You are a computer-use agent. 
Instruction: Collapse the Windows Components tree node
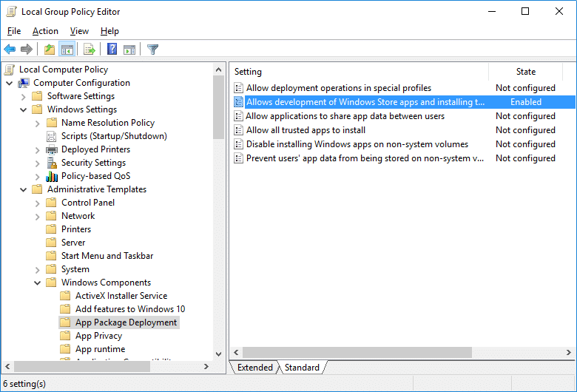(x=37, y=283)
